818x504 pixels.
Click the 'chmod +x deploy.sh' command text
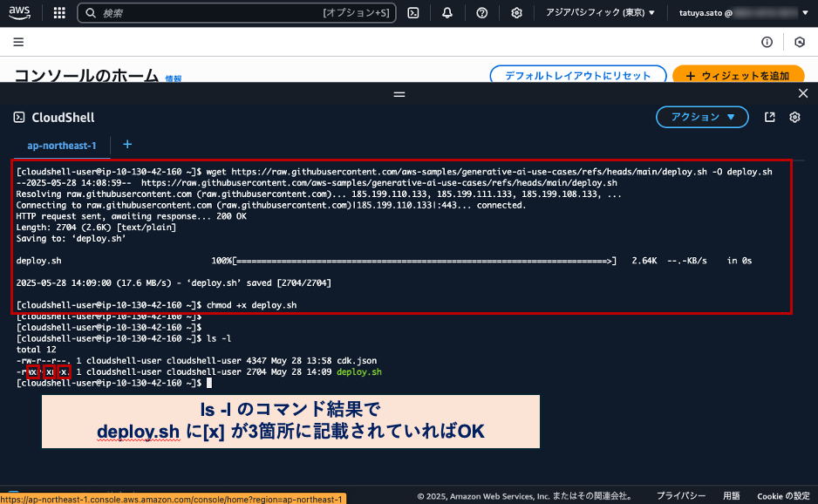click(x=251, y=305)
